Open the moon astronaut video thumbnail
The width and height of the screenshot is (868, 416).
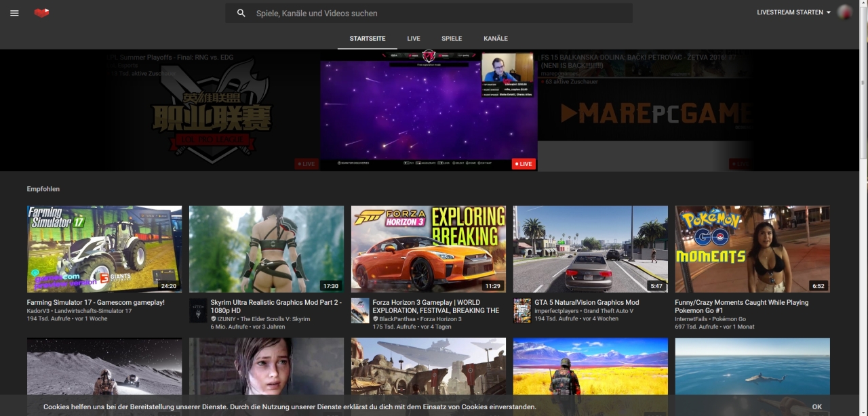click(104, 367)
